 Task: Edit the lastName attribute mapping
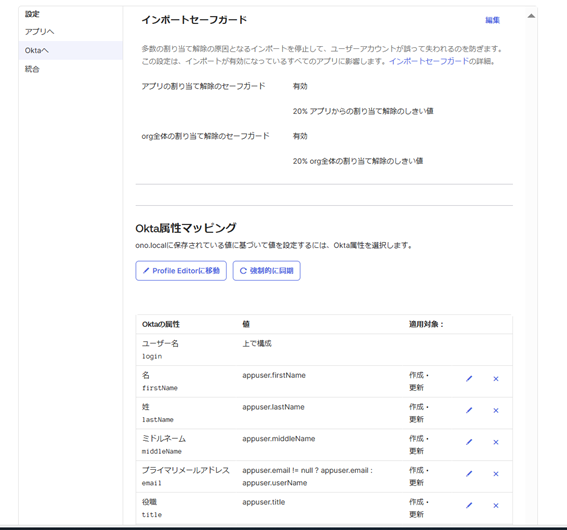[x=469, y=410]
